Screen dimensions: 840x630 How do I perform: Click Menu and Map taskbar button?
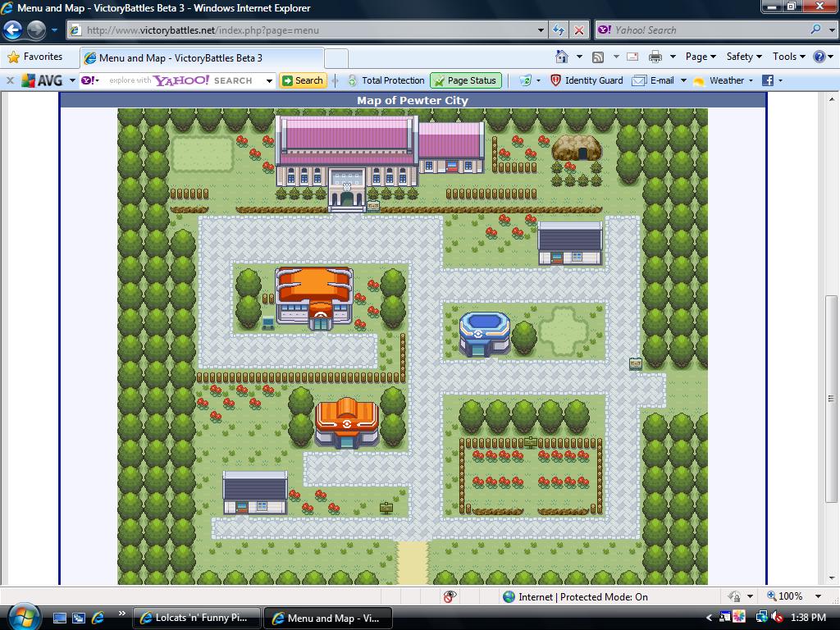click(328, 618)
